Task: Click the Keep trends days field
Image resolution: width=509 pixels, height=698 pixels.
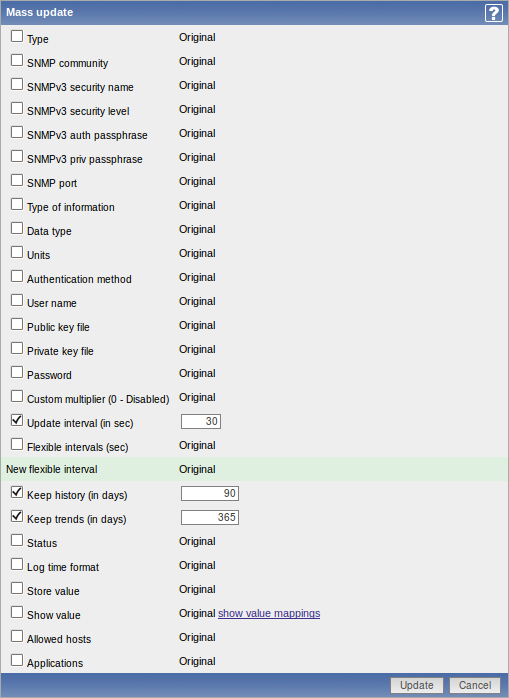Action: (210, 518)
